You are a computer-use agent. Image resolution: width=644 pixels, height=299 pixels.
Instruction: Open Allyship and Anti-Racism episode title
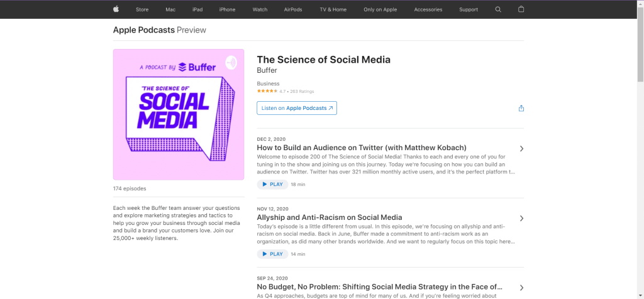pos(329,217)
